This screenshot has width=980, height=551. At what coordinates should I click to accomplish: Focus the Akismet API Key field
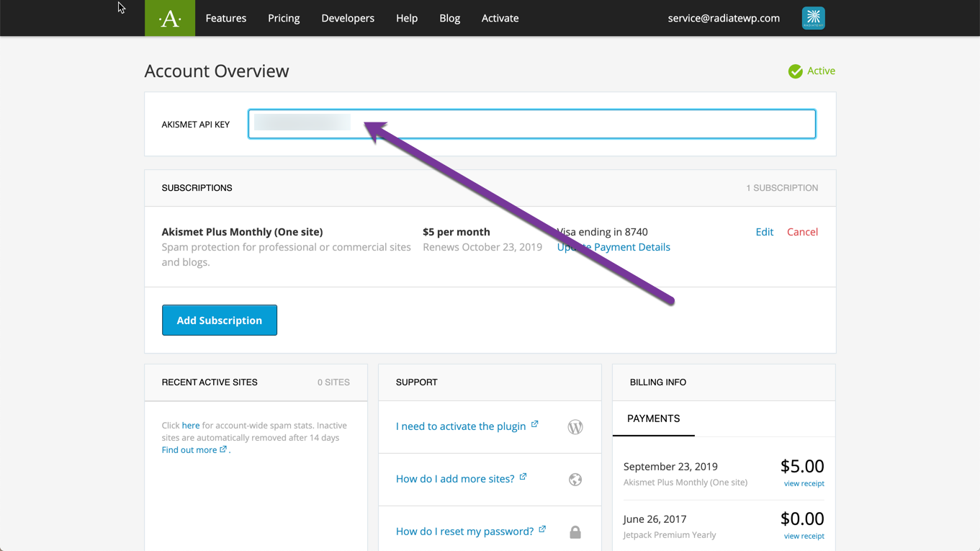[x=532, y=124]
